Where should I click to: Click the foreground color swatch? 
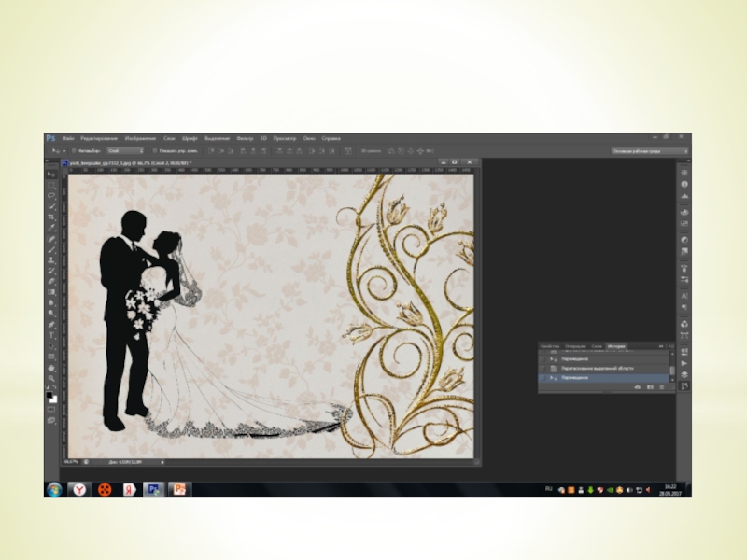tap(49, 395)
